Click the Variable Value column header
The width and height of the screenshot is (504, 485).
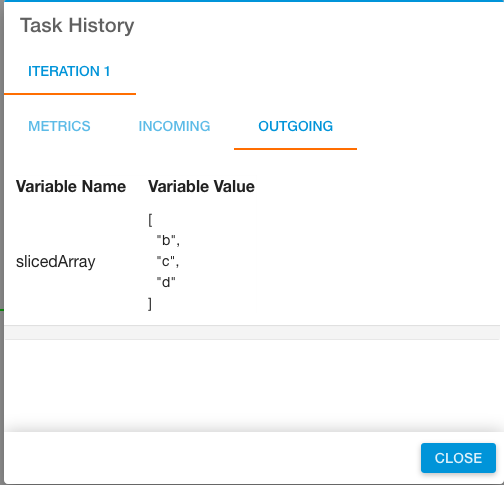click(x=201, y=186)
